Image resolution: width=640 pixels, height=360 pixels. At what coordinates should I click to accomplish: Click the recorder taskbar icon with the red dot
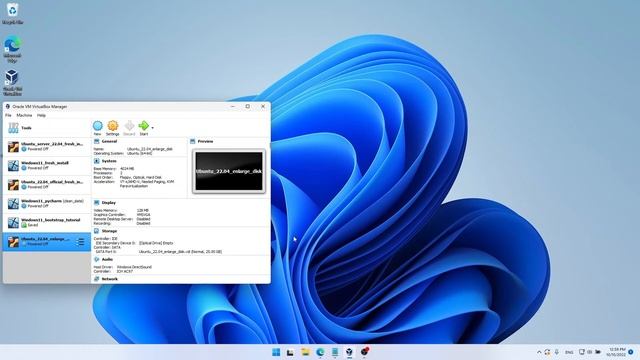pos(364,351)
